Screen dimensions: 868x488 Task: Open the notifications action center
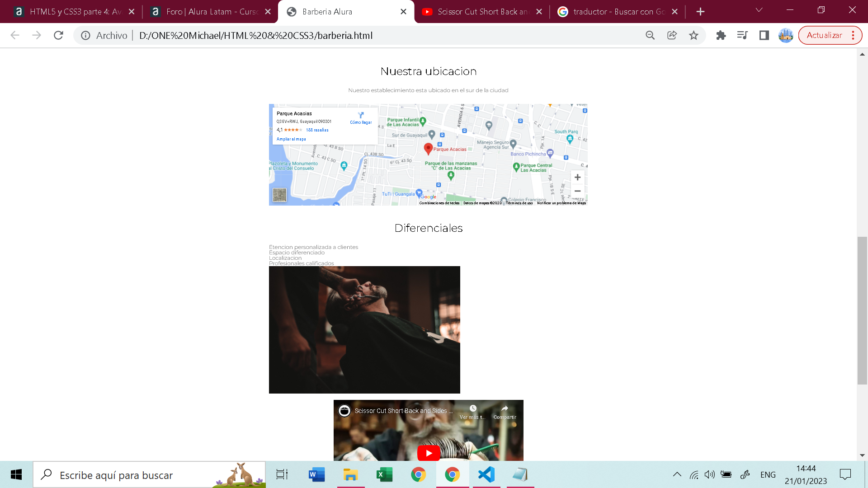[x=845, y=474]
